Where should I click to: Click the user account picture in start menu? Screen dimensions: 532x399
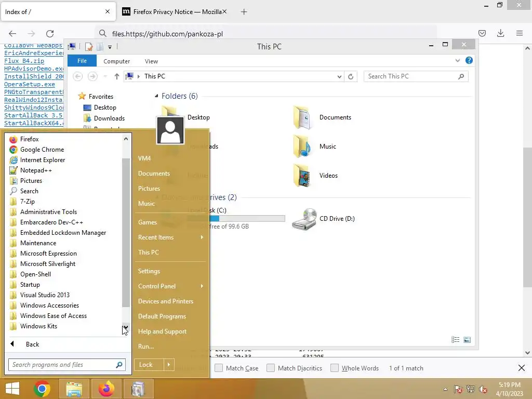point(170,130)
